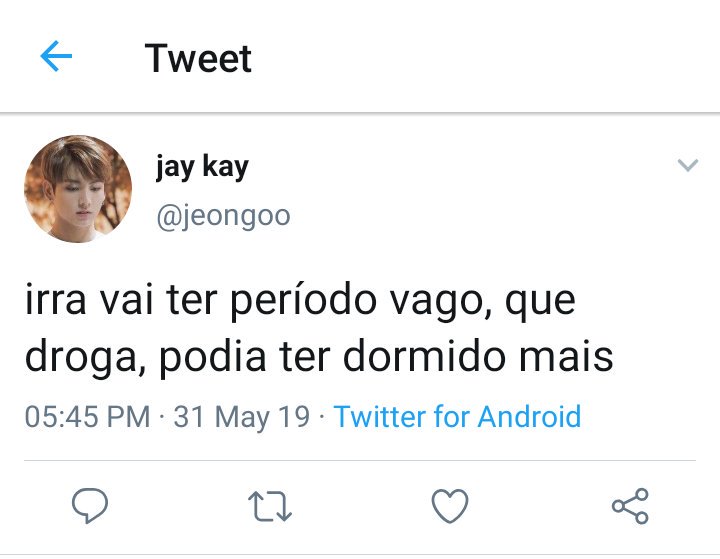
Task: Tap the "Tweet" header title
Action: coord(198,58)
